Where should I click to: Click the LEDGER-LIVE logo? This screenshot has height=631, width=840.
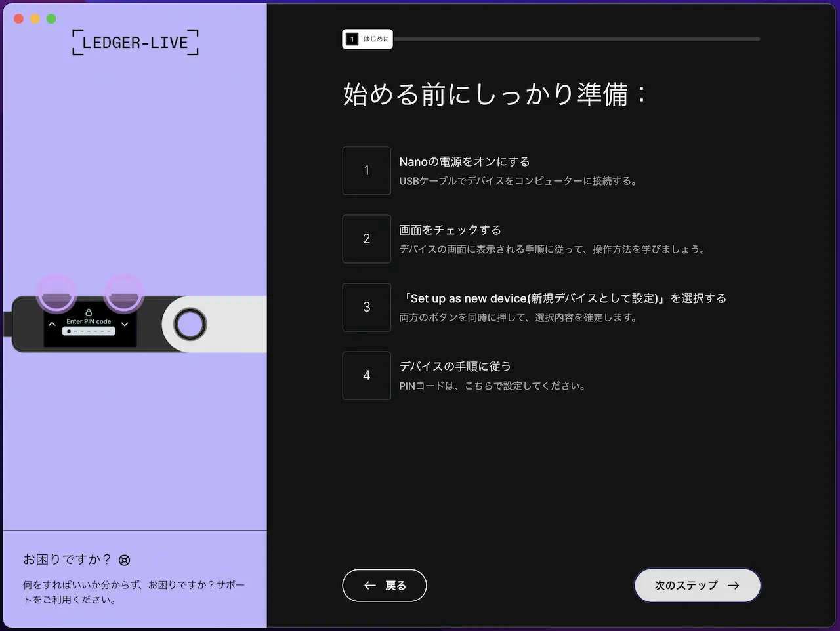point(135,43)
